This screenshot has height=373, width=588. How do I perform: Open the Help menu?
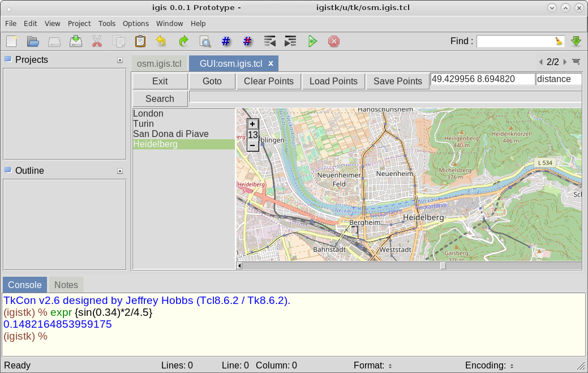point(198,24)
